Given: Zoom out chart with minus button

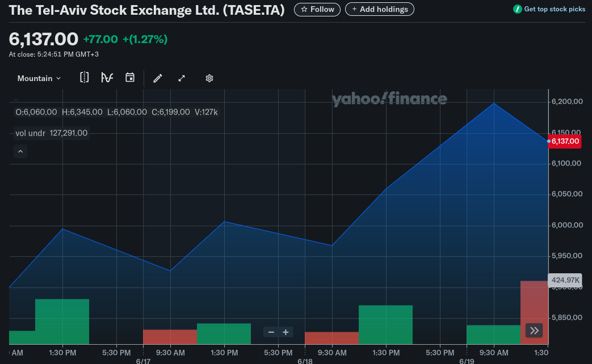Looking at the screenshot, I should pyautogui.click(x=271, y=332).
